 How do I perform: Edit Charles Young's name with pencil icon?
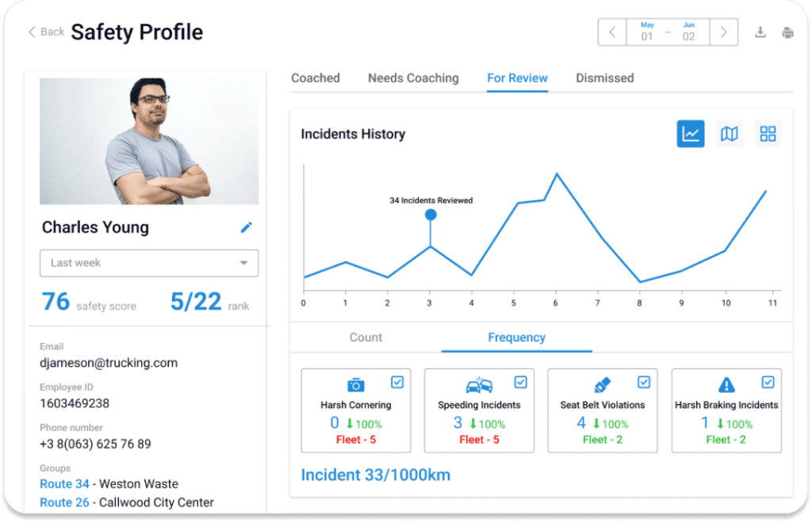[247, 227]
